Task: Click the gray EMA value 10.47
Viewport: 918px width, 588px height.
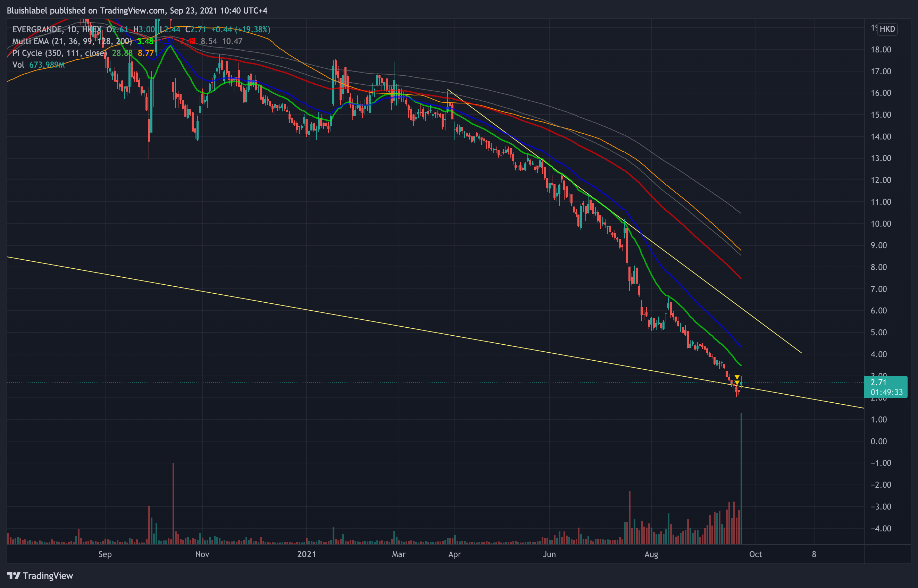Action: coord(232,41)
